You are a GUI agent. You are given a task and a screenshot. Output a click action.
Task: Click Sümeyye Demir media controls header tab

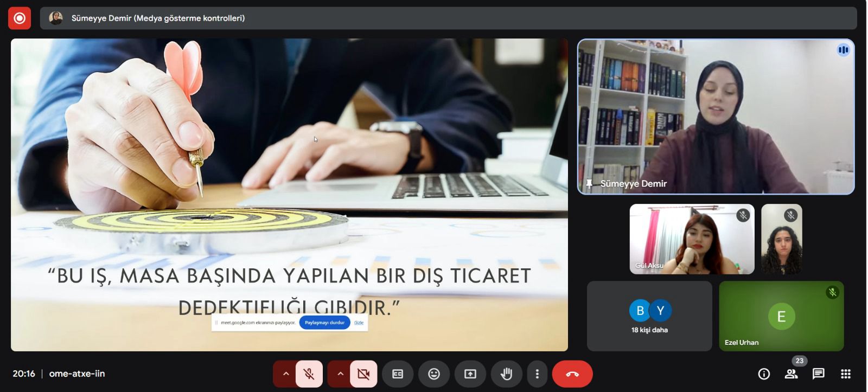pyautogui.click(x=157, y=18)
